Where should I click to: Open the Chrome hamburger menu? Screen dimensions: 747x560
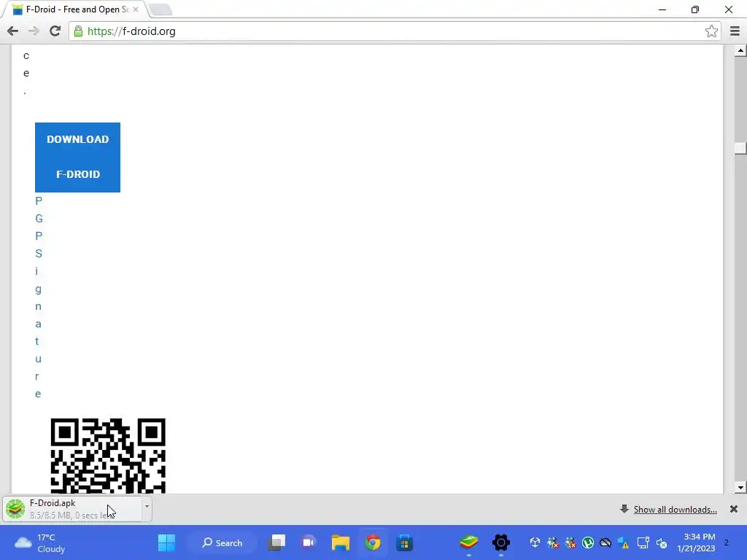735,31
